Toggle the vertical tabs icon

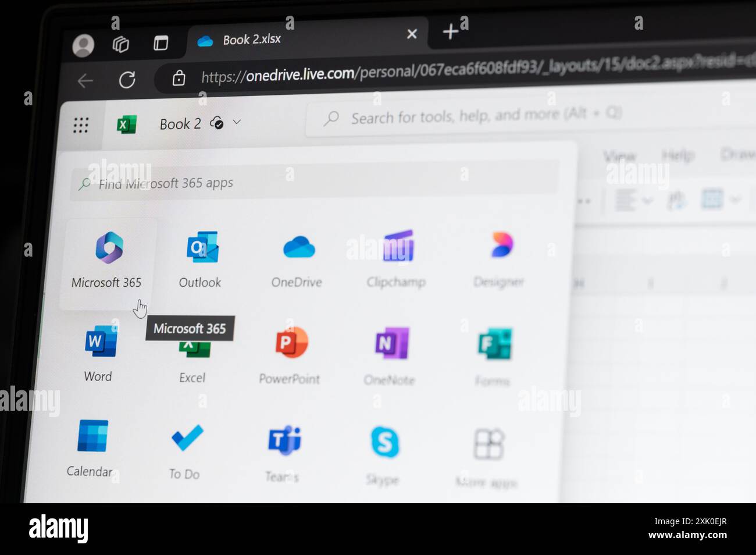pyautogui.click(x=161, y=43)
